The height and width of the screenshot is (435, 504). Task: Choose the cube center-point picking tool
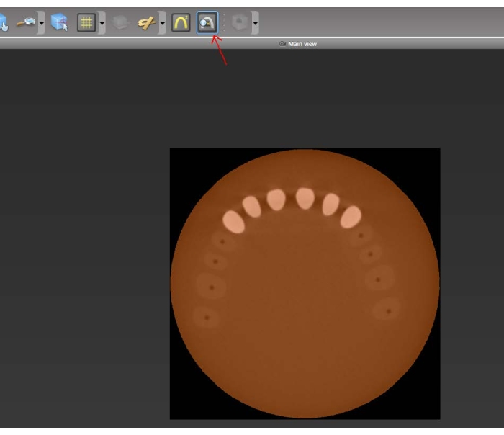point(60,22)
